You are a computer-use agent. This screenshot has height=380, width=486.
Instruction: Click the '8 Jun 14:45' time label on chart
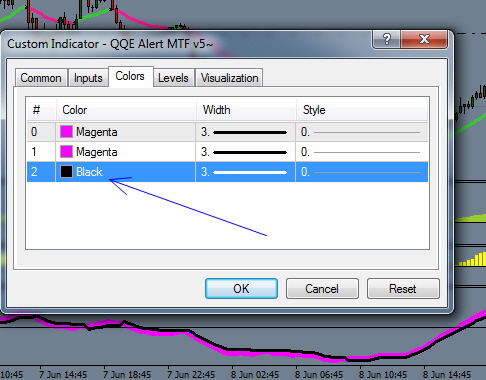(x=447, y=375)
